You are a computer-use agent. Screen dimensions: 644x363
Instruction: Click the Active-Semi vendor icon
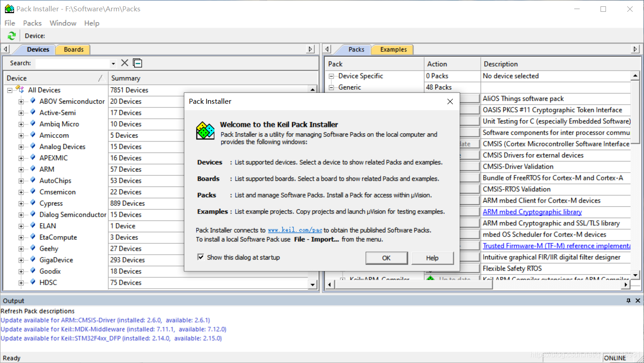coord(33,112)
